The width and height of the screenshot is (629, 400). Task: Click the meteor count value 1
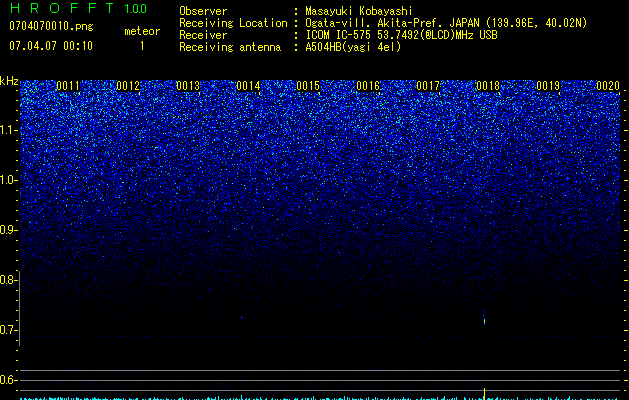tap(142, 46)
